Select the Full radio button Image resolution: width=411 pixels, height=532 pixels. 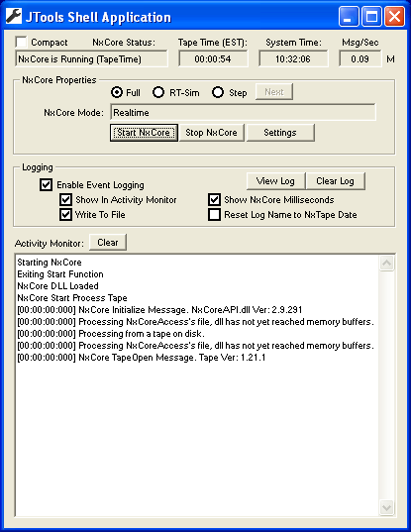click(117, 92)
